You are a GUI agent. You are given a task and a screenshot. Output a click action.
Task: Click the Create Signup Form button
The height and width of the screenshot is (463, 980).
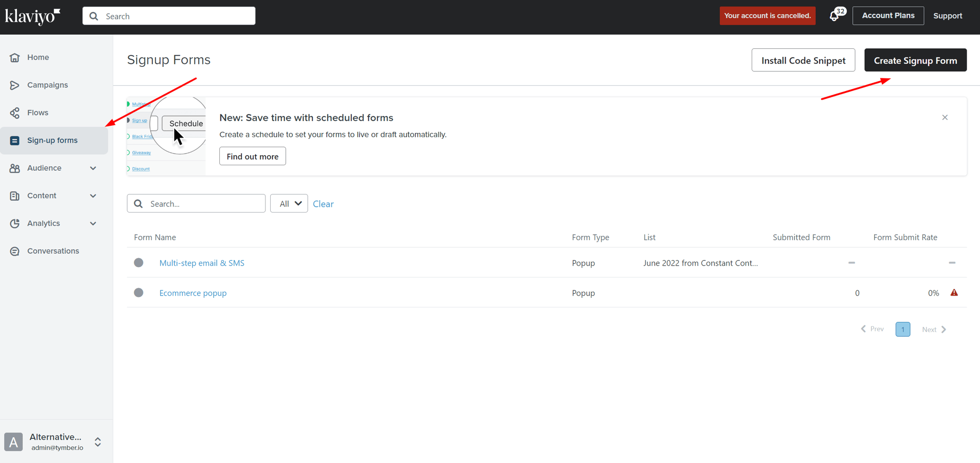[x=915, y=60]
